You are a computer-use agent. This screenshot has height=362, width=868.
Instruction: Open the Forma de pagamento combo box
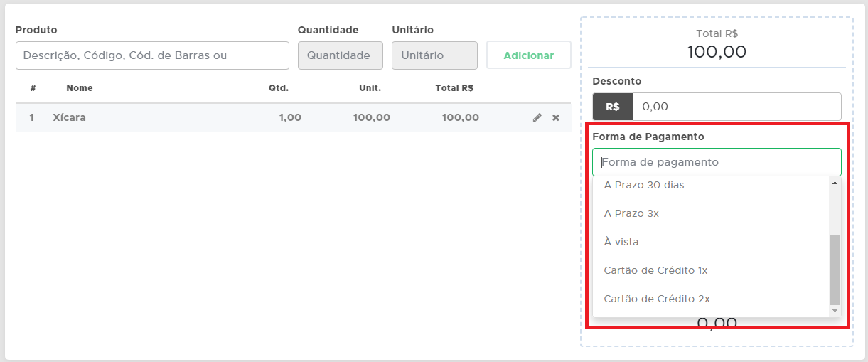coord(717,162)
